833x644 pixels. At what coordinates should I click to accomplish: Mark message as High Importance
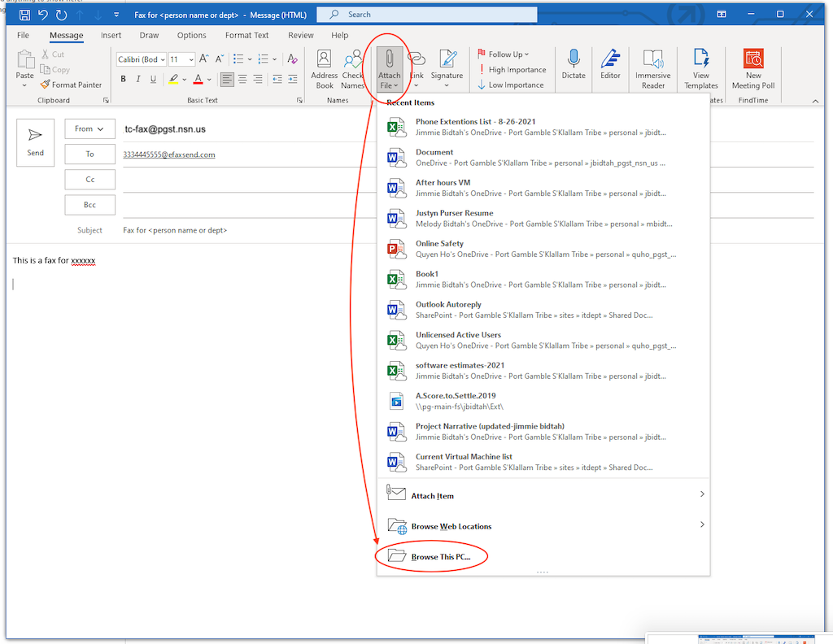512,70
